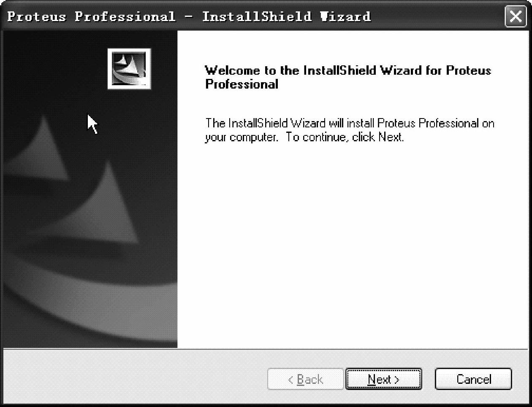Image resolution: width=532 pixels, height=407 pixels.
Task: Cancel the Proteus Professional installation
Action: 473,379
